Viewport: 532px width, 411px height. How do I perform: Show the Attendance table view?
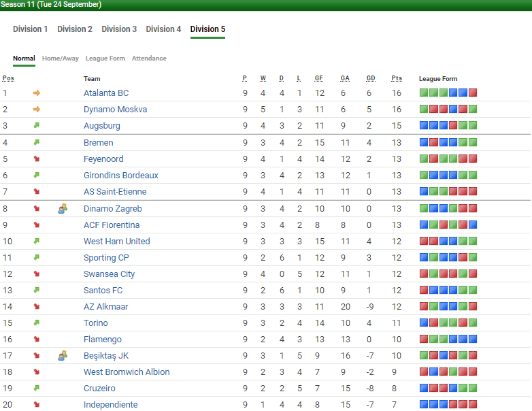click(x=149, y=59)
